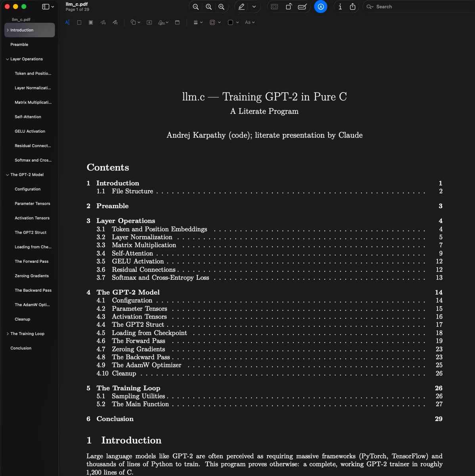The image size is (475, 476).
Task: Click the llm_c.pdf sidebar header label
Action: tap(21, 19)
